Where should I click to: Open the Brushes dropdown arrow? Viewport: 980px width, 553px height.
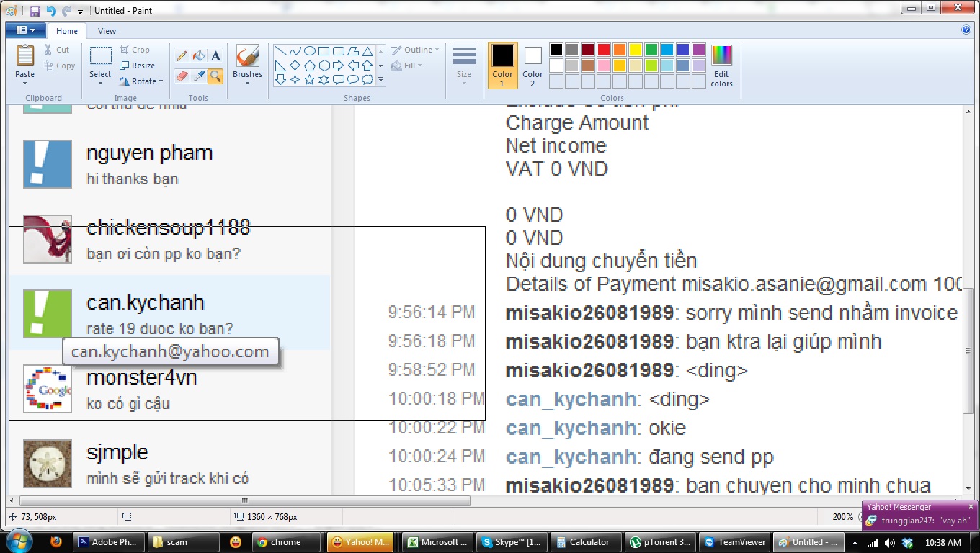(247, 83)
